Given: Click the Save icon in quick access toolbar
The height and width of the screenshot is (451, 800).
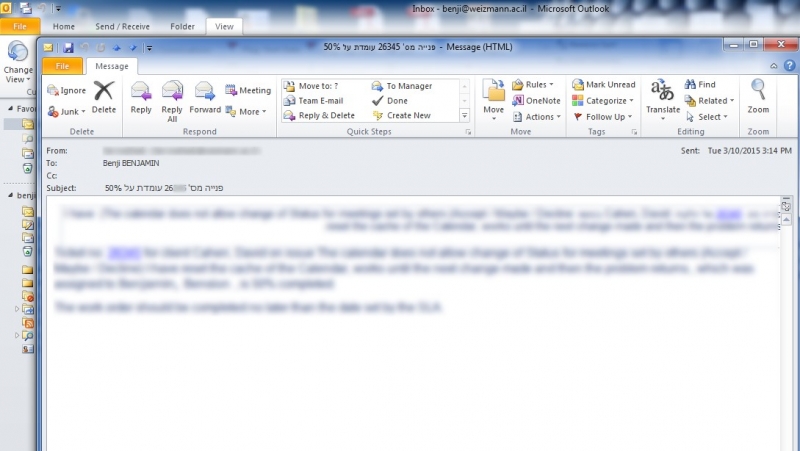Looking at the screenshot, I should click(x=68, y=47).
